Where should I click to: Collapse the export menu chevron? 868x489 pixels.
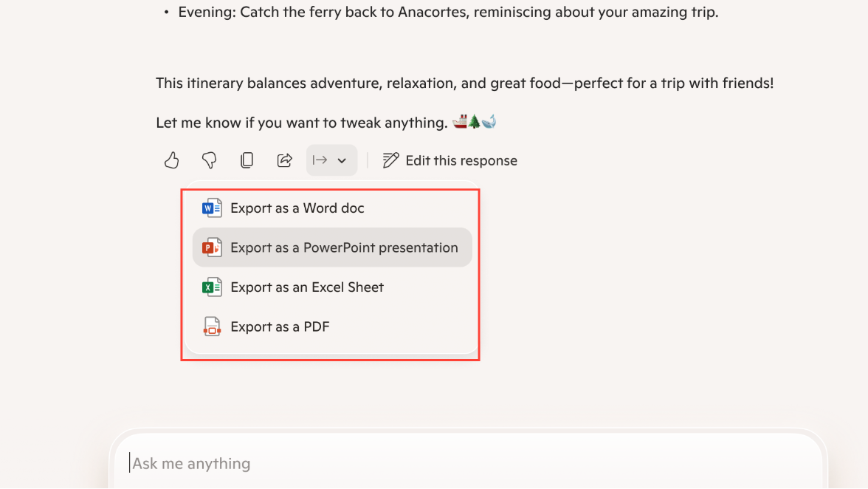tap(342, 160)
